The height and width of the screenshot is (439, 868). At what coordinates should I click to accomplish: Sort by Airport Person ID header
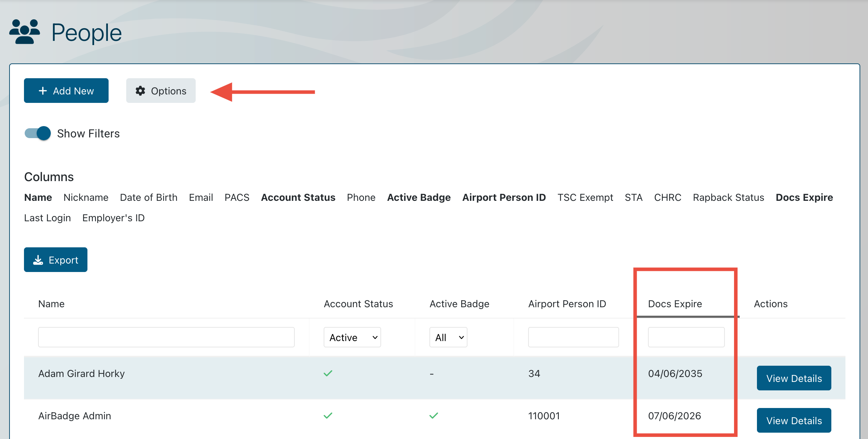(x=567, y=304)
